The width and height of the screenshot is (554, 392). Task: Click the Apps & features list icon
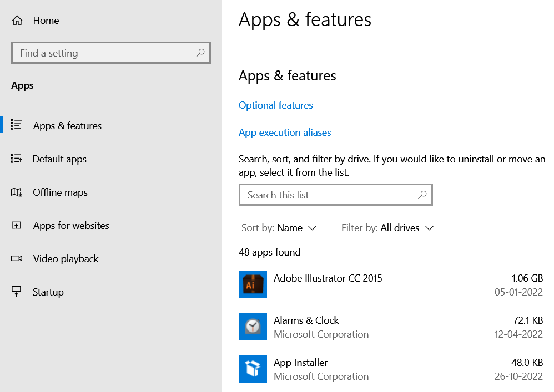[17, 125]
